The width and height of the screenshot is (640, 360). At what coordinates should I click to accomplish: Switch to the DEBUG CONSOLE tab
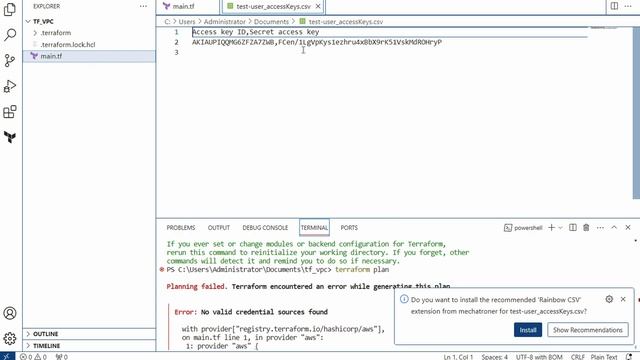click(265, 228)
